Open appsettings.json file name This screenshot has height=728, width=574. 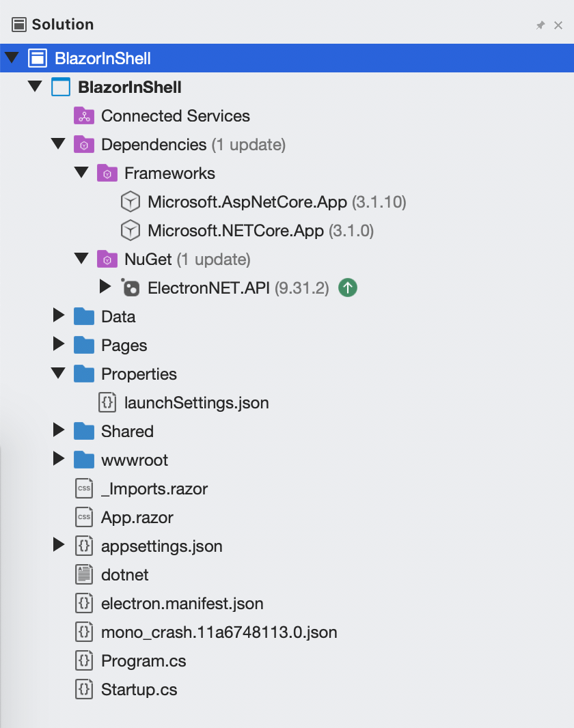[x=162, y=547]
